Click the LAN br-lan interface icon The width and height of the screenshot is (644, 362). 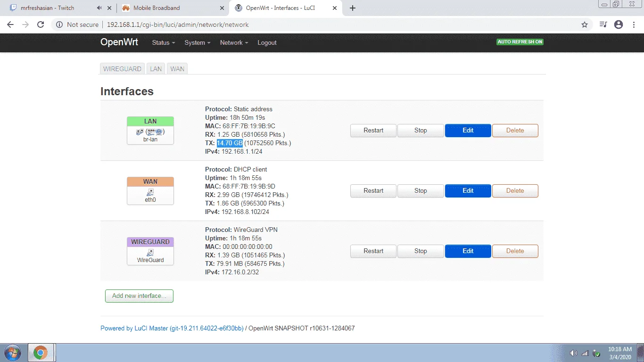click(x=150, y=131)
